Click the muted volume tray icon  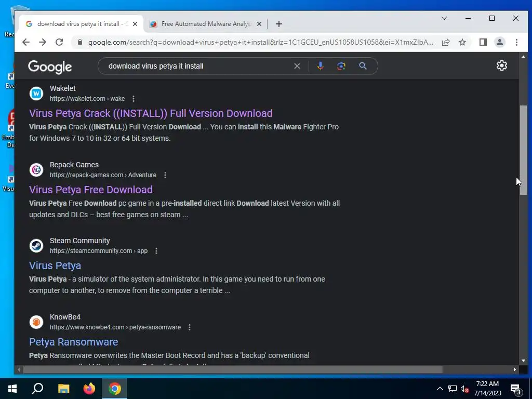[465, 389]
